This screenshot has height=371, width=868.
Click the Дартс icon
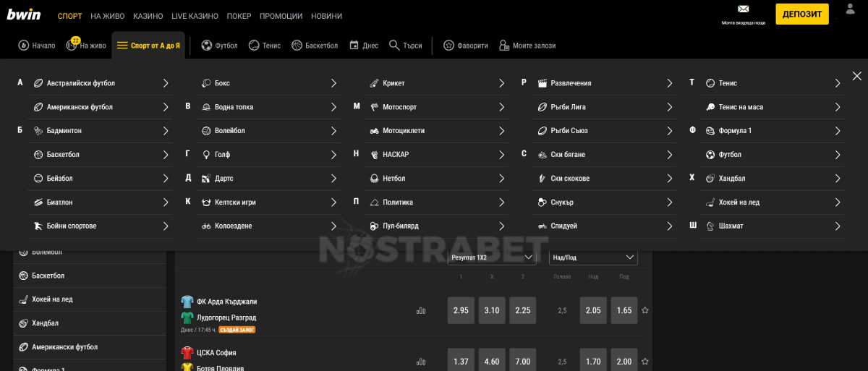click(206, 179)
